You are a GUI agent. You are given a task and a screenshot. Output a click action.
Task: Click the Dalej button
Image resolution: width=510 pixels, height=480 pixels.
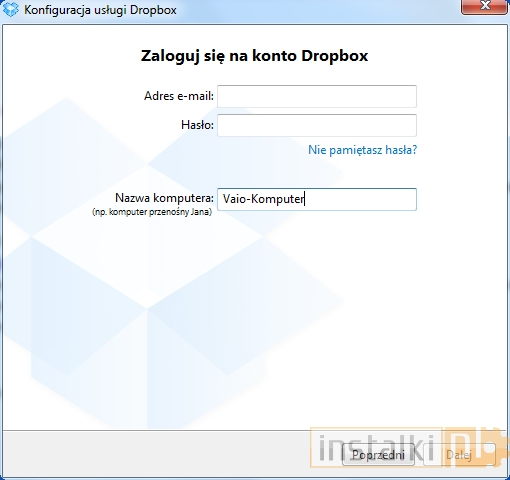[459, 455]
